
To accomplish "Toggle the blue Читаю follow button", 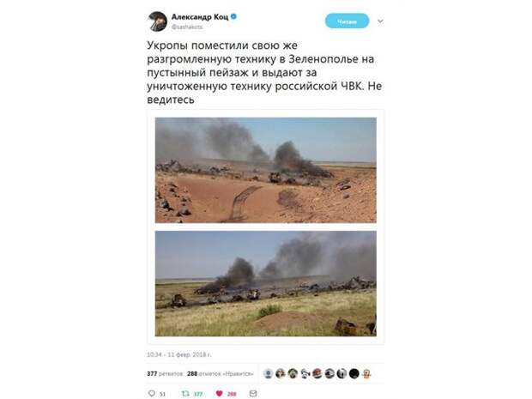I will (347, 21).
